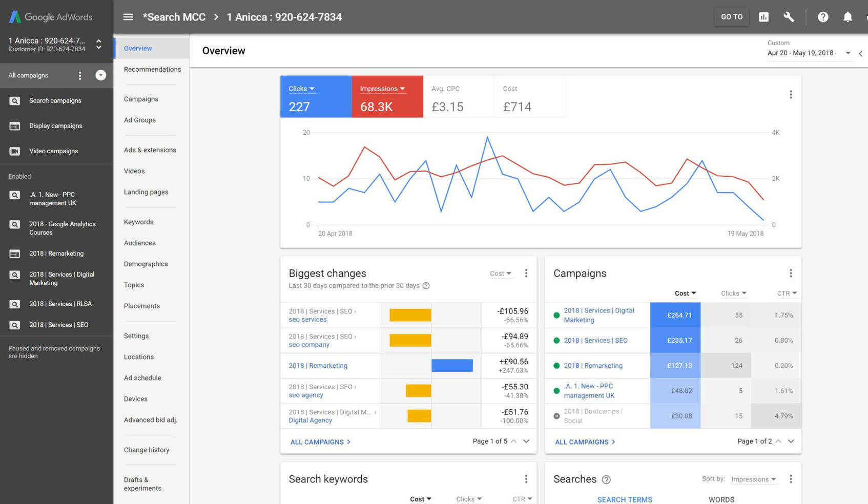
Task: Open the wrench tools menu
Action: (x=789, y=17)
